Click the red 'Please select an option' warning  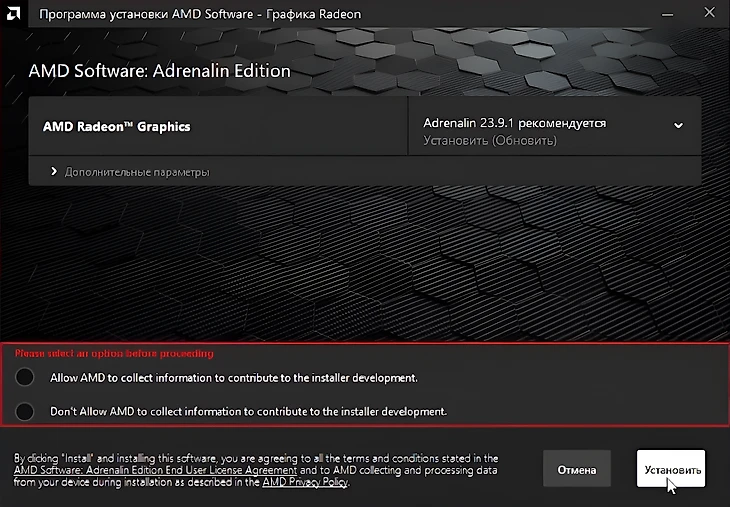pyautogui.click(x=114, y=353)
